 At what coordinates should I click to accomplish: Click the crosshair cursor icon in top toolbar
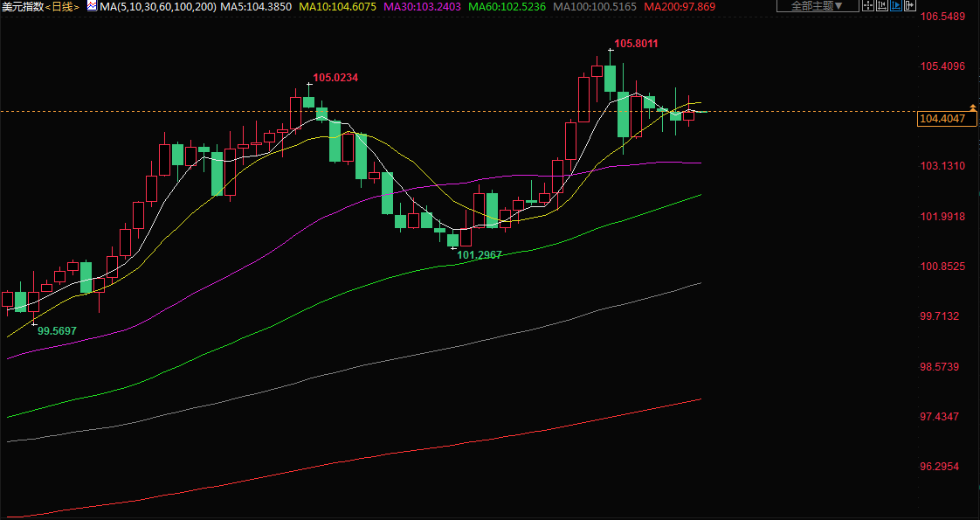pos(868,5)
